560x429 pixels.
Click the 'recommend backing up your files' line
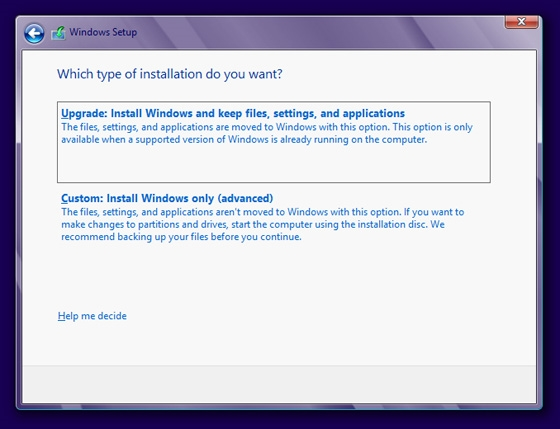(x=181, y=237)
